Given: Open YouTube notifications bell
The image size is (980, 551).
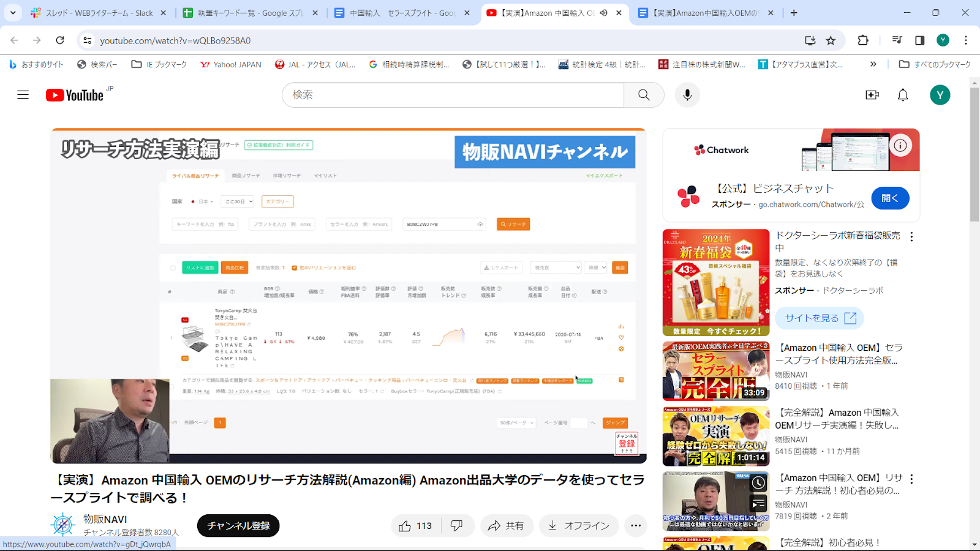Looking at the screenshot, I should click(903, 95).
